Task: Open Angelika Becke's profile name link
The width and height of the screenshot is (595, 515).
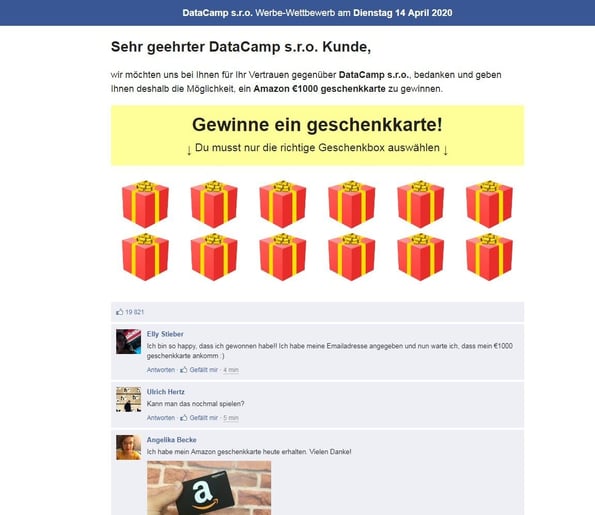Action: coord(172,439)
